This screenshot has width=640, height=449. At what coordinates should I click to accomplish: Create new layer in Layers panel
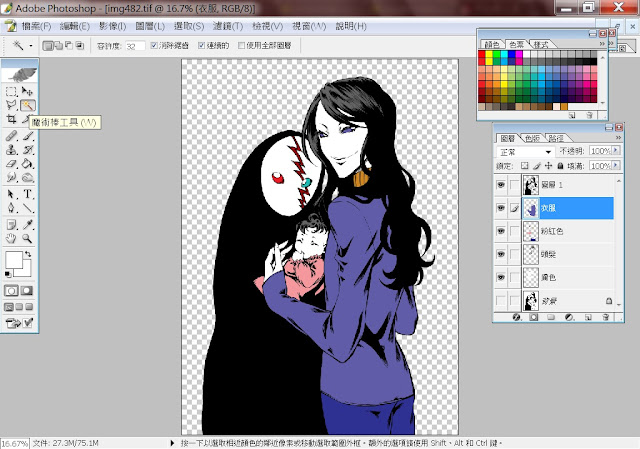pos(588,317)
